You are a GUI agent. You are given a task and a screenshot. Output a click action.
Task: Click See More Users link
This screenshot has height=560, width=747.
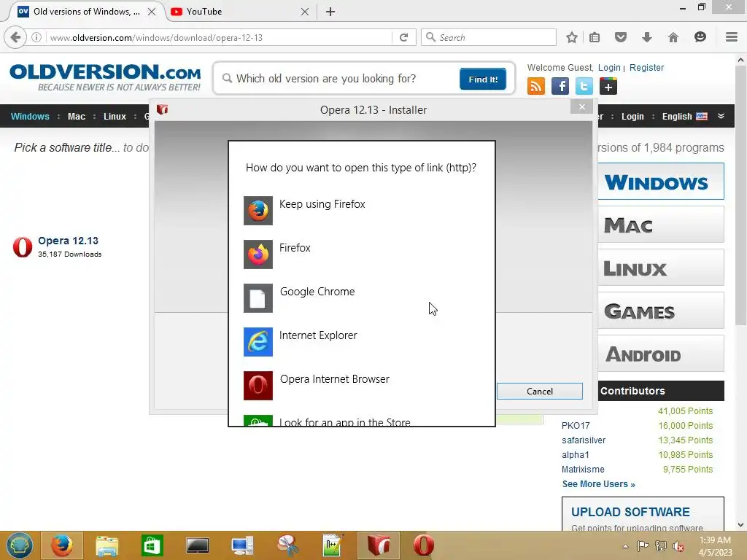coord(598,484)
